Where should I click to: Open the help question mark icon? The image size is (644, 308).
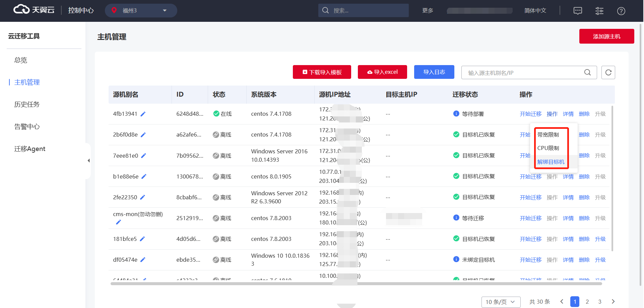[621, 11]
